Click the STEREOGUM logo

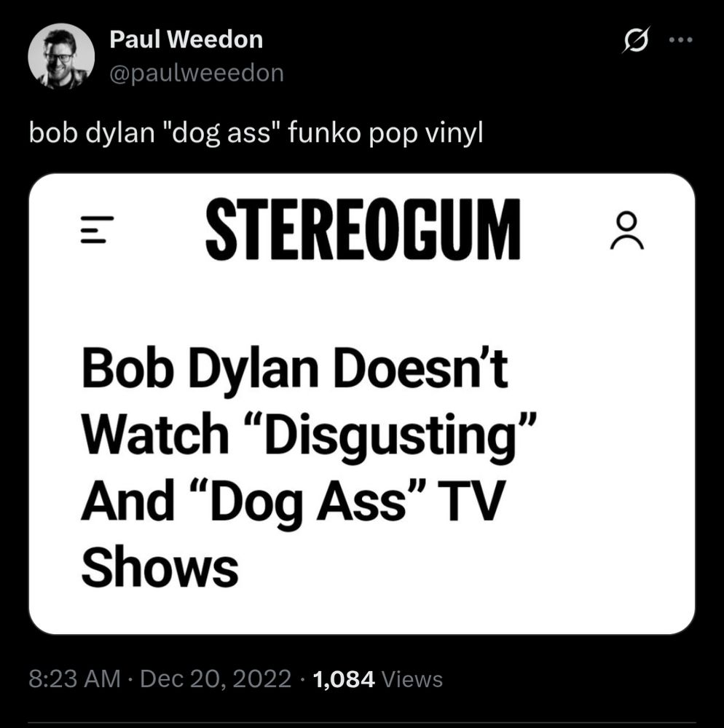pos(363,229)
